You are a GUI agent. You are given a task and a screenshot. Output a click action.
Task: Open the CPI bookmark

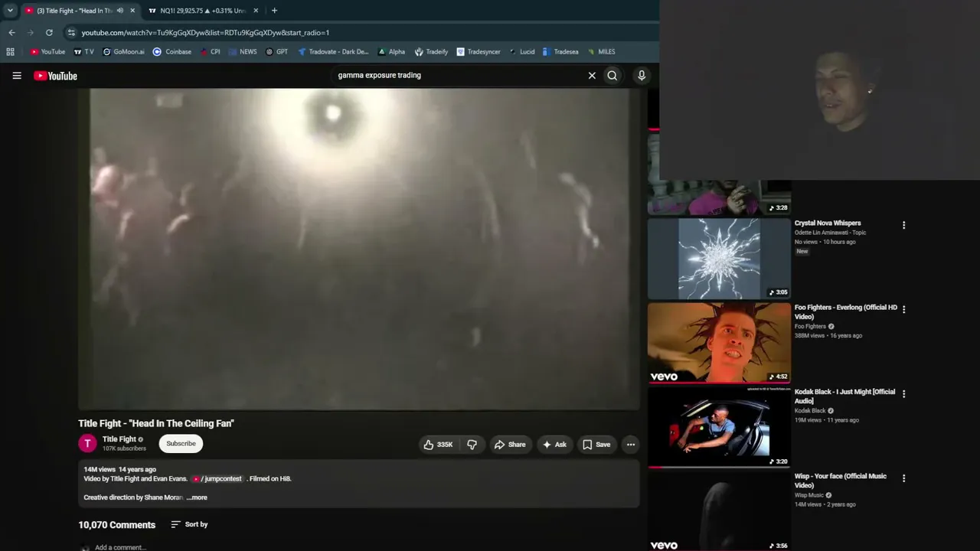(x=211, y=52)
